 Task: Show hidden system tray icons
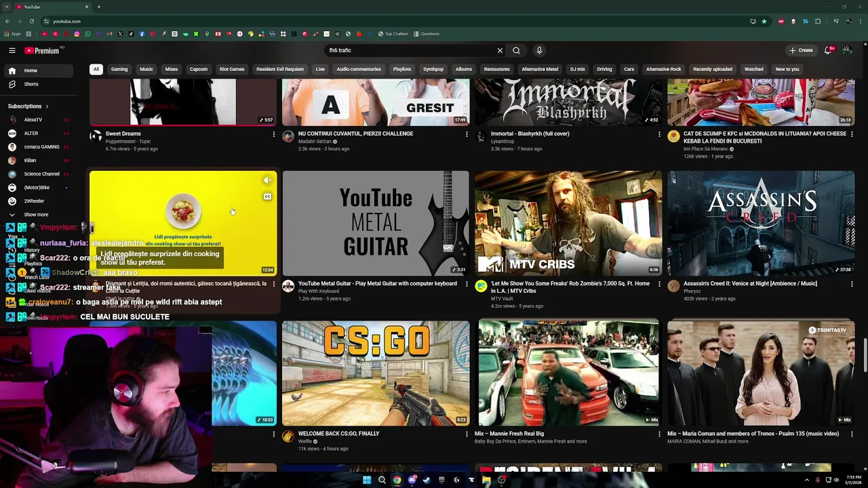pos(806,480)
